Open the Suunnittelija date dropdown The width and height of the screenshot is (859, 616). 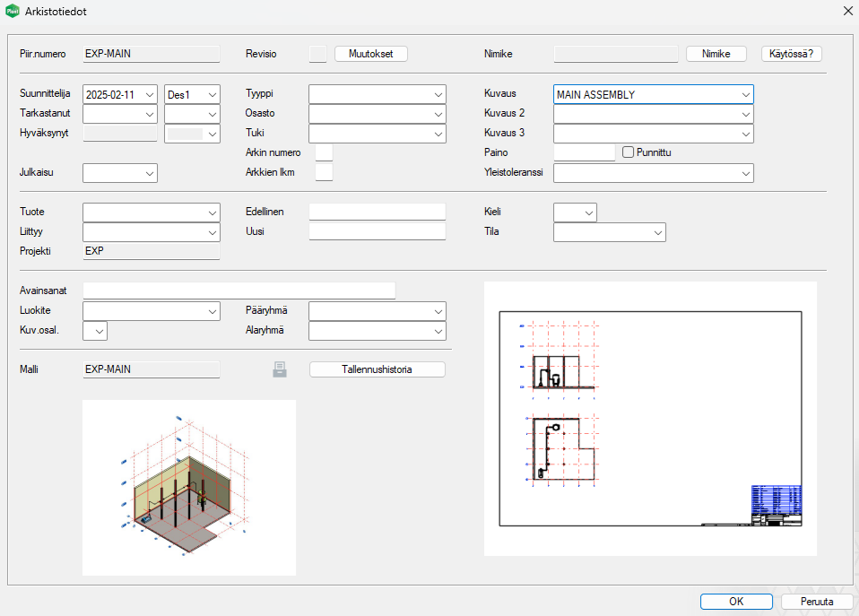(149, 94)
